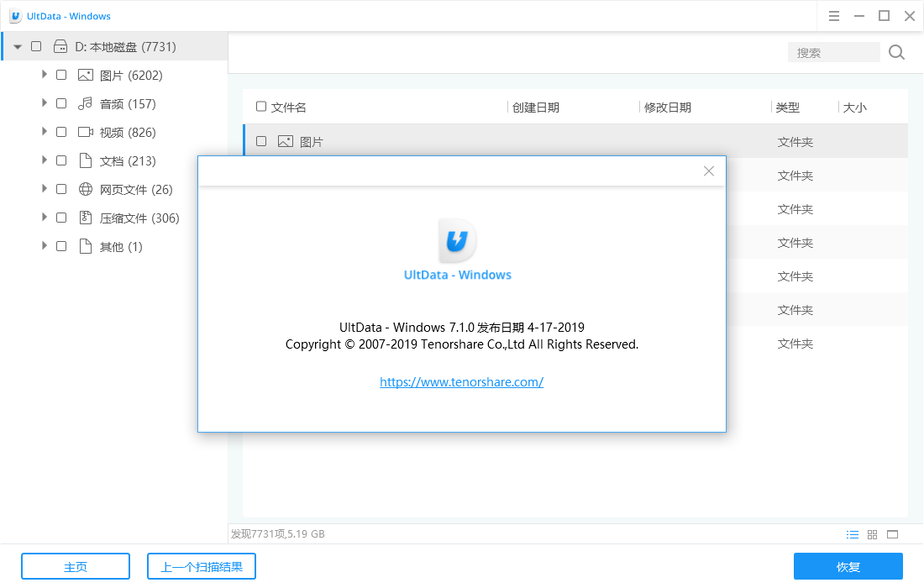
Task: Expand the 文档 (213) tree node
Action: pos(45,160)
